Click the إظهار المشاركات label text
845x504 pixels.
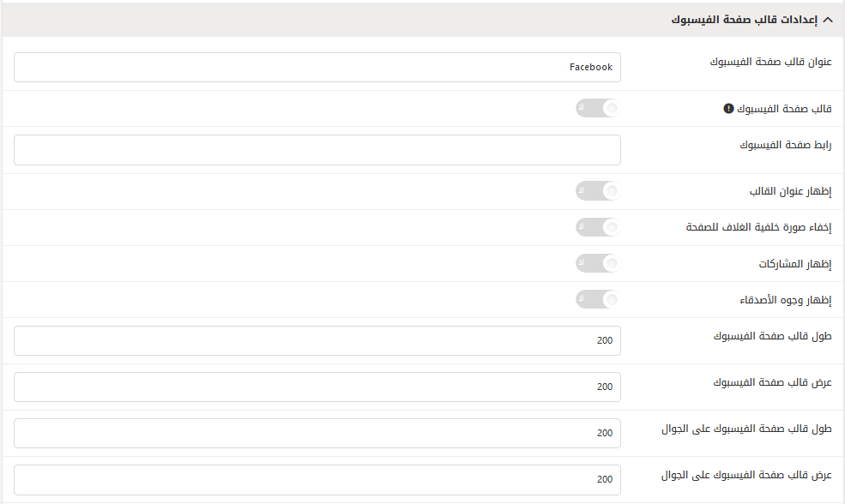pyautogui.click(x=795, y=264)
